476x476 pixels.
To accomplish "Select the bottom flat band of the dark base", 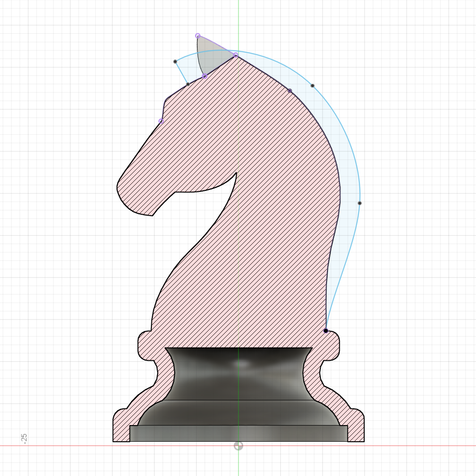I will 238,433.
